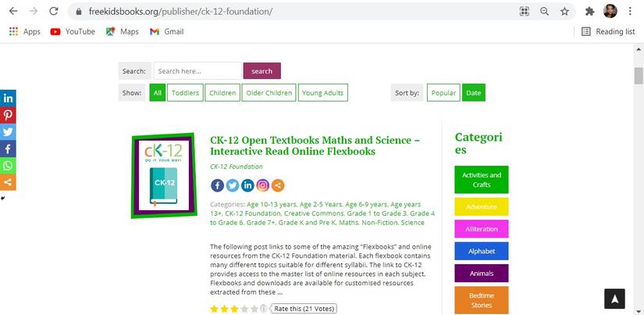
Task: Open Maps bookmark
Action: (x=122, y=32)
